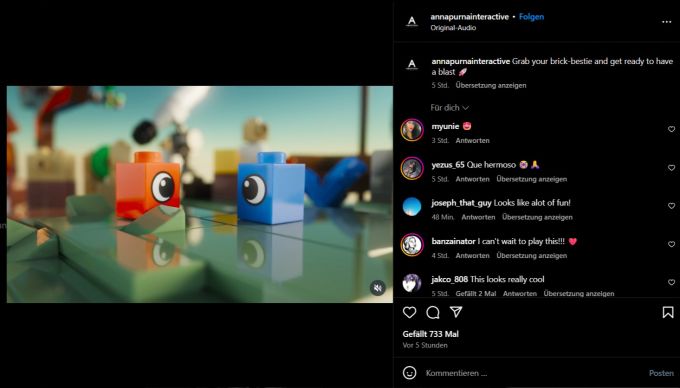This screenshot has height=388, width=680.
Task: Like myunie's comment
Action: [671, 129]
